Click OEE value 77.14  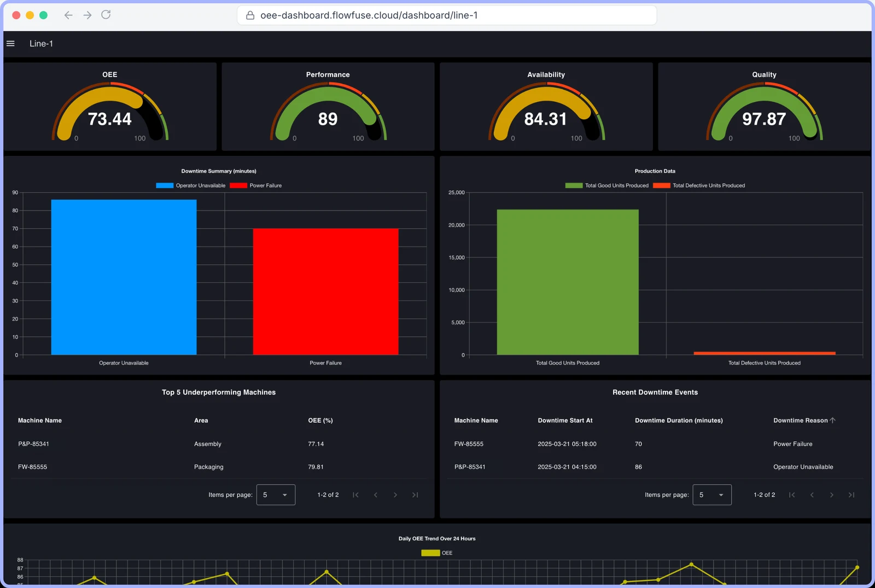[316, 444]
